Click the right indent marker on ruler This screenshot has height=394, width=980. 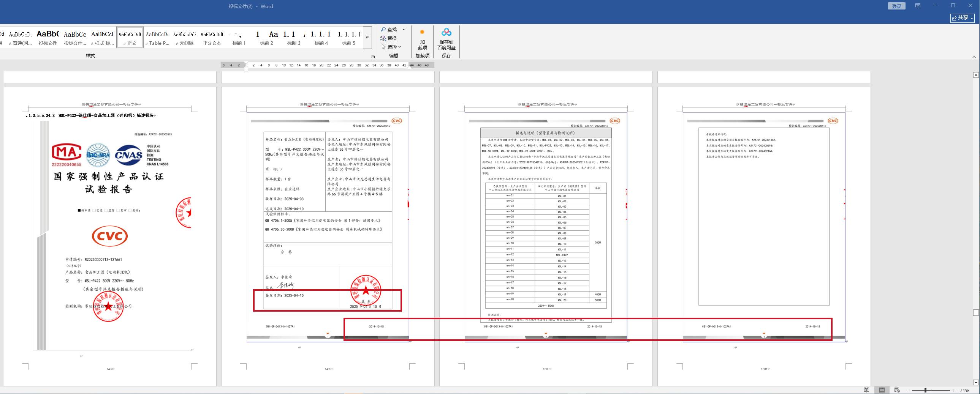click(409, 67)
